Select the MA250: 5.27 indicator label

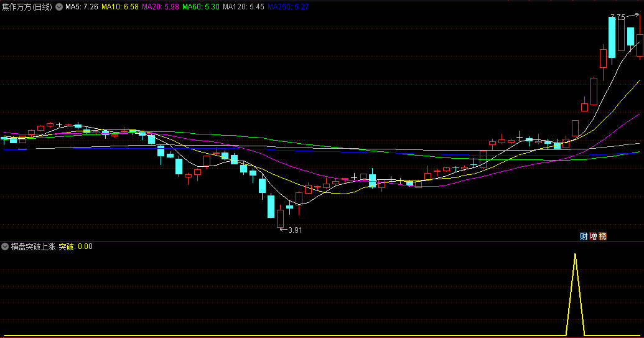pos(287,7)
